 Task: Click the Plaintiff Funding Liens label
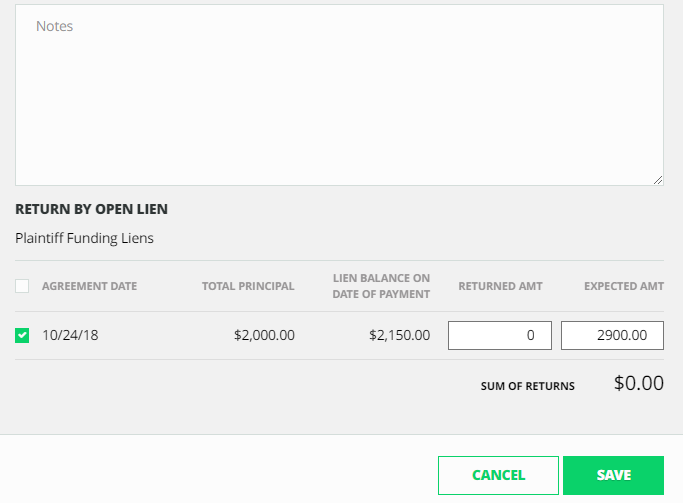[84, 238]
